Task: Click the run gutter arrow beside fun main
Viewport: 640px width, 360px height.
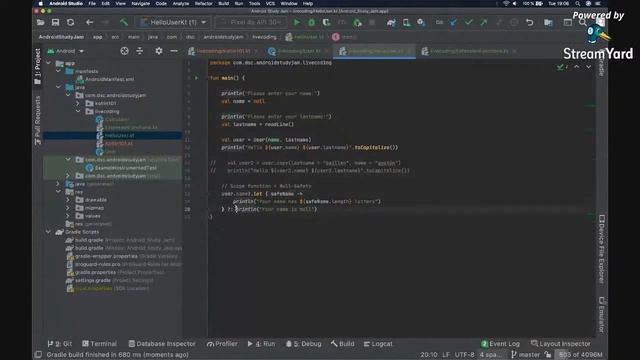Action: (x=196, y=78)
